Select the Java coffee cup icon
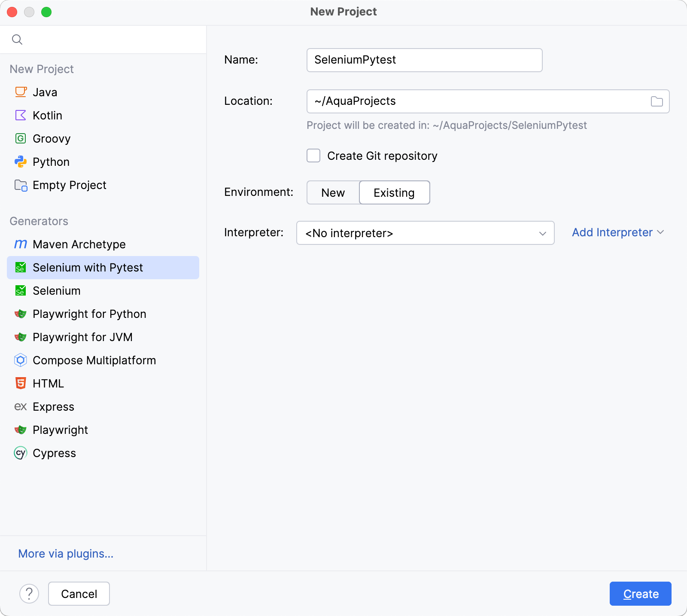The height and width of the screenshot is (616, 687). (x=21, y=92)
